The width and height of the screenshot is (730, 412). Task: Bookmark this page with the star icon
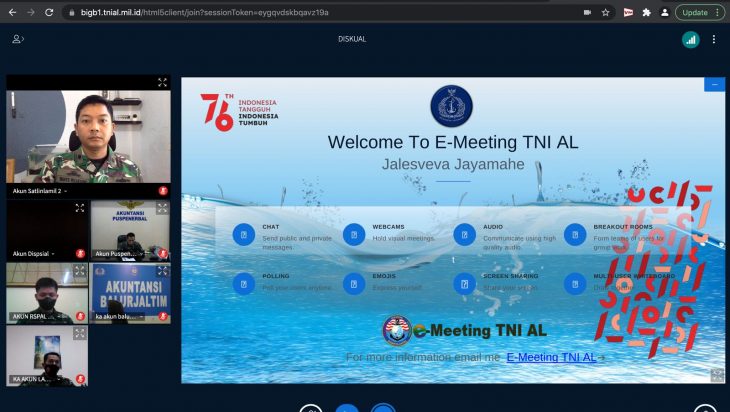[606, 12]
